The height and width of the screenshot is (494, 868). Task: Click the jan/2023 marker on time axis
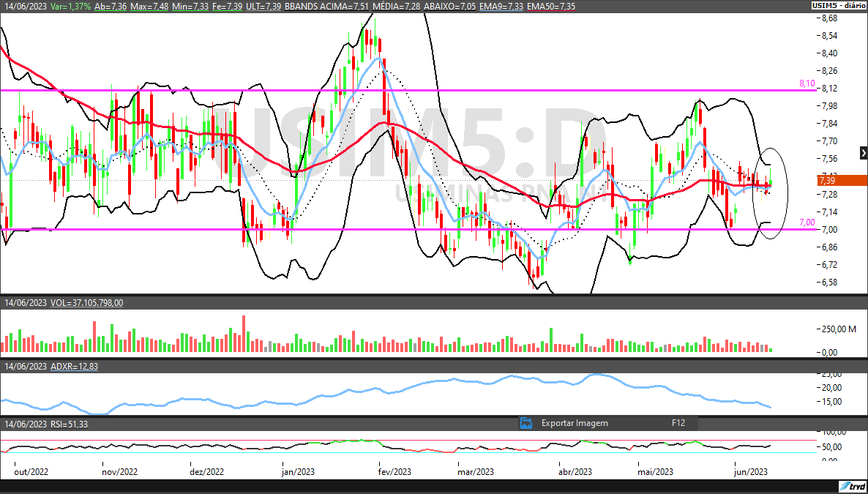[x=300, y=472]
